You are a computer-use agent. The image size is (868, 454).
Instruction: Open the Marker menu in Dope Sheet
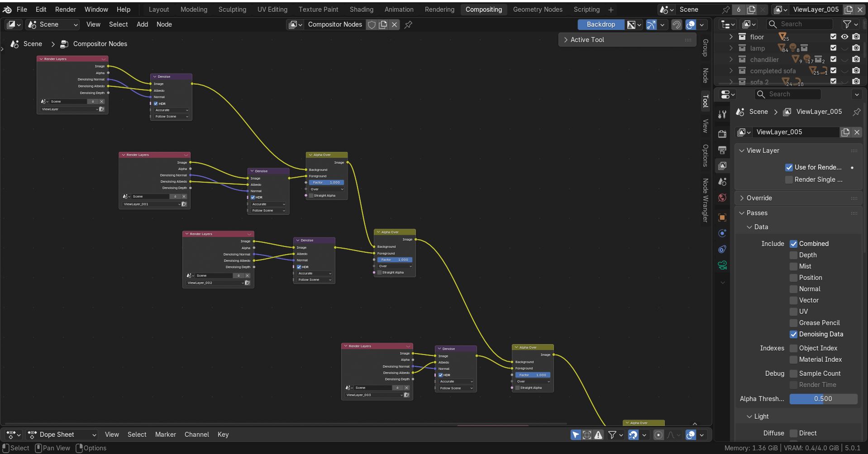click(166, 435)
